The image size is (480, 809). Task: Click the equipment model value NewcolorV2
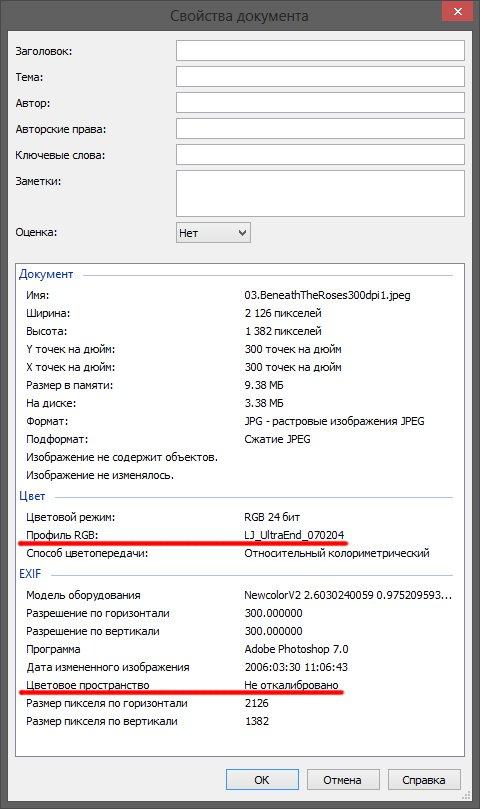(x=348, y=595)
